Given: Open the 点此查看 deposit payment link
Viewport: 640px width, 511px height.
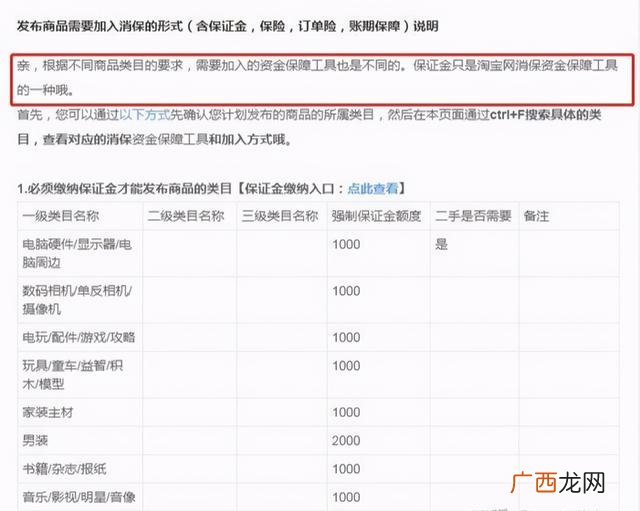Looking at the screenshot, I should point(373,189).
